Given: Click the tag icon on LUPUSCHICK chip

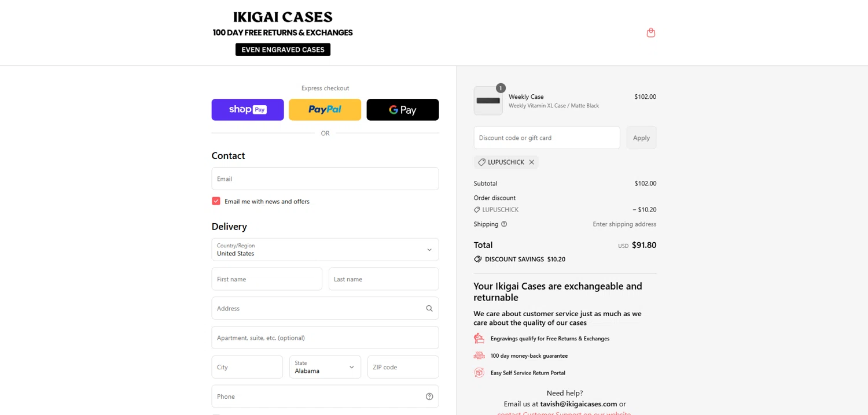Looking at the screenshot, I should 481,162.
